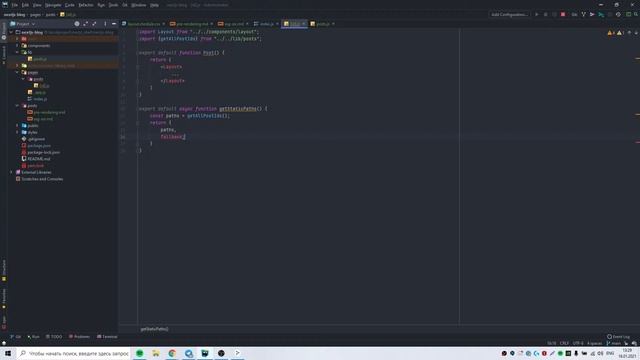The image size is (640, 360).
Task: Click the Git push icon
Action: coord(601,14)
